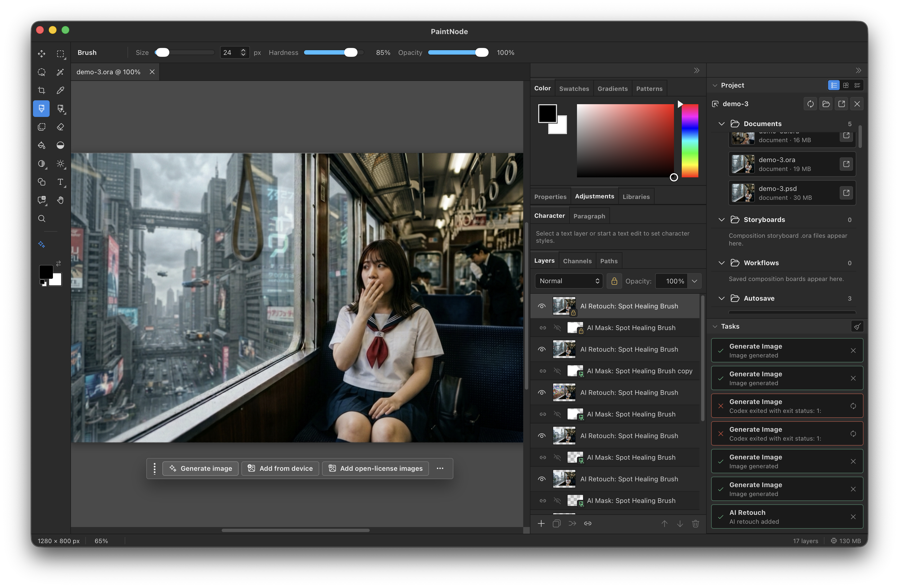Dismiss the AI Retouch added task
This screenshot has width=899, height=588.
[x=853, y=517]
